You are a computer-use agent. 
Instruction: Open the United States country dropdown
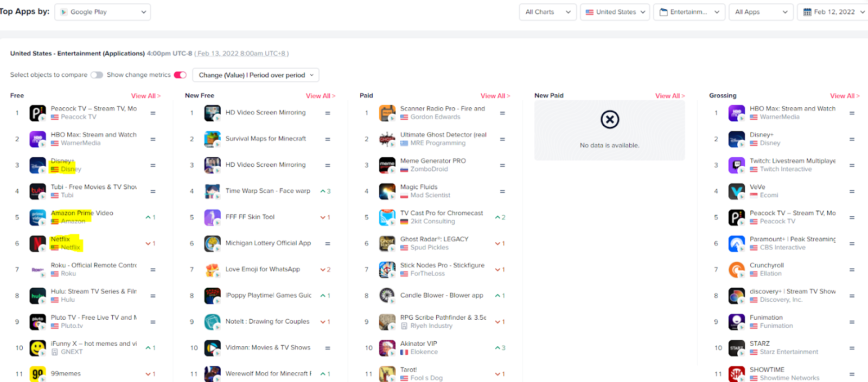pyautogui.click(x=615, y=12)
